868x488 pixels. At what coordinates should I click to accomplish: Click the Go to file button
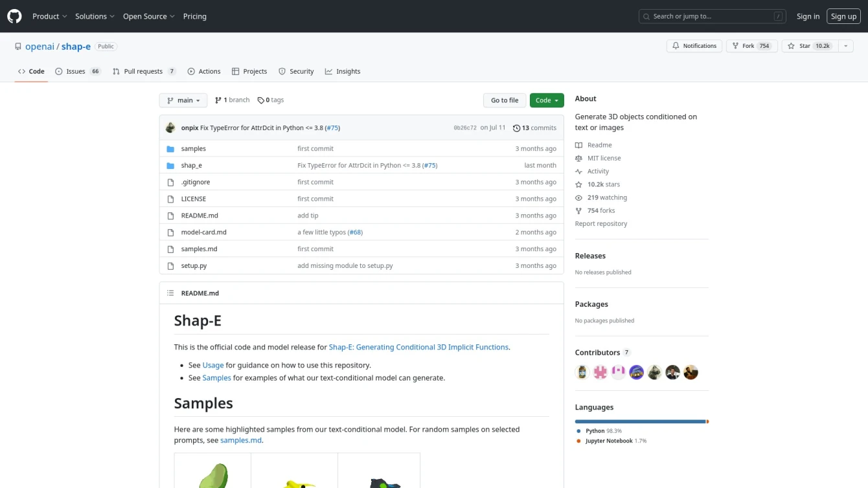pos(504,100)
